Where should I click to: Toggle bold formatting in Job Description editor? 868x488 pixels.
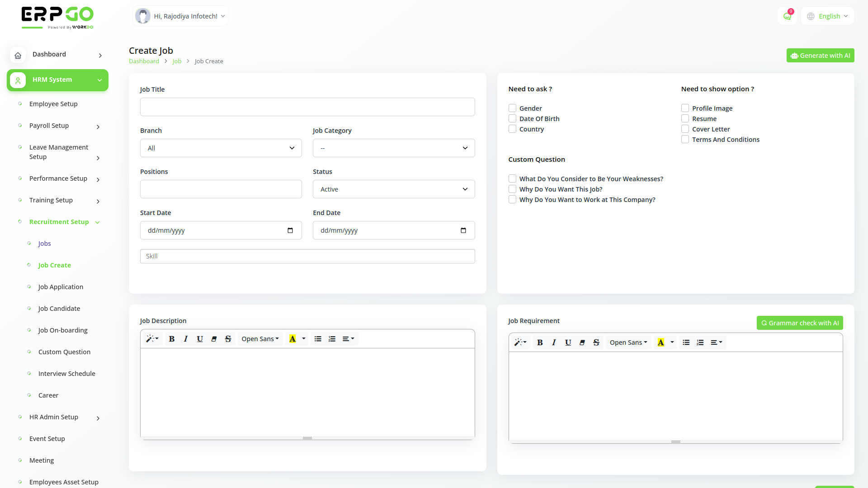(171, 338)
